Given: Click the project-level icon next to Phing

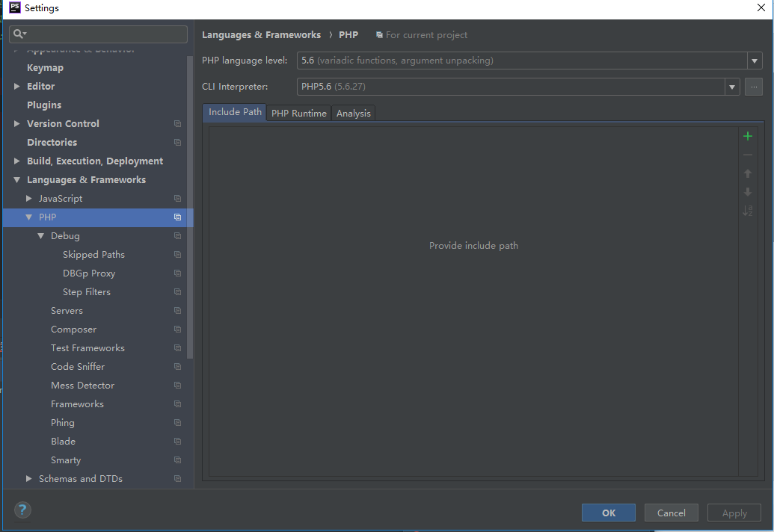Looking at the screenshot, I should (x=178, y=423).
